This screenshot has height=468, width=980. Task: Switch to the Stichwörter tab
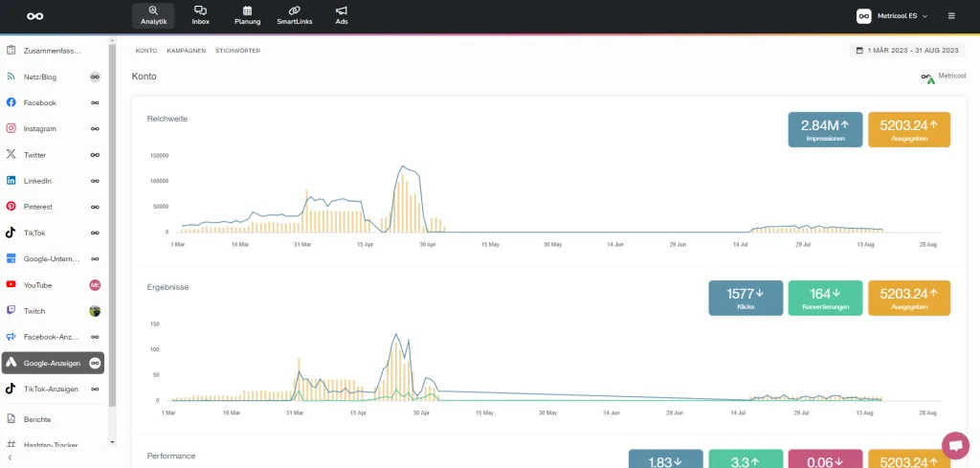[x=237, y=50]
